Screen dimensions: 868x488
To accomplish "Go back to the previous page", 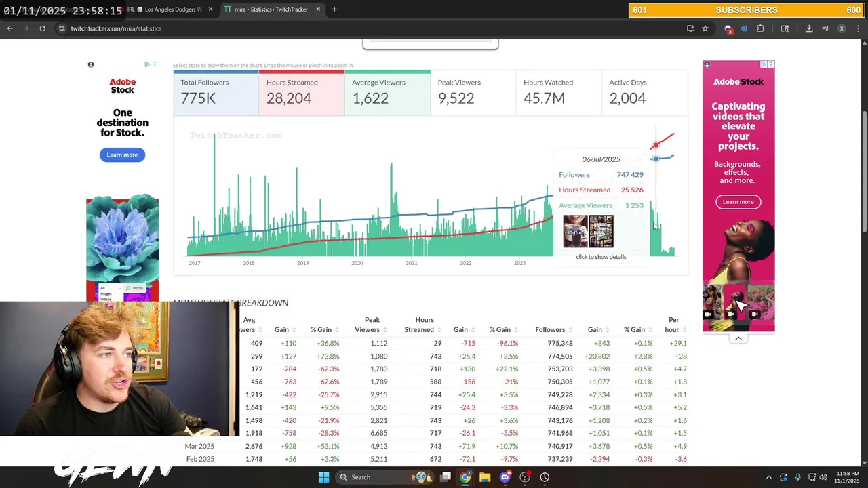I will (9, 28).
